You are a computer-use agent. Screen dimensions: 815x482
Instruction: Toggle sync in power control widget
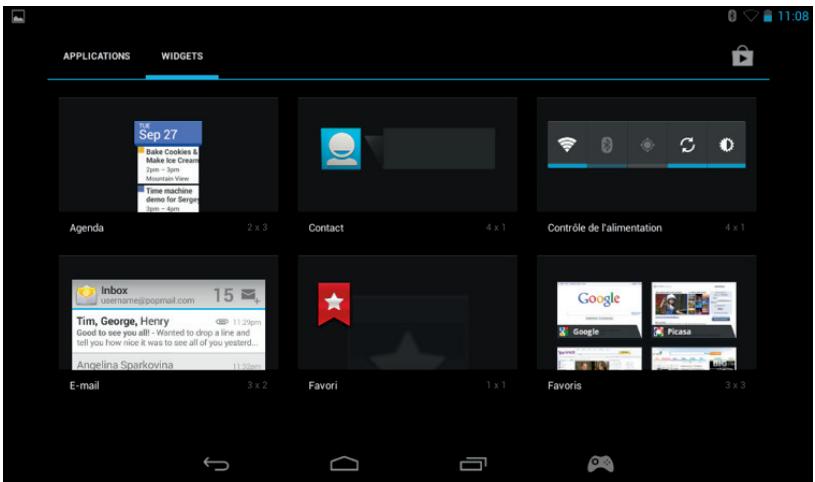tap(687, 145)
